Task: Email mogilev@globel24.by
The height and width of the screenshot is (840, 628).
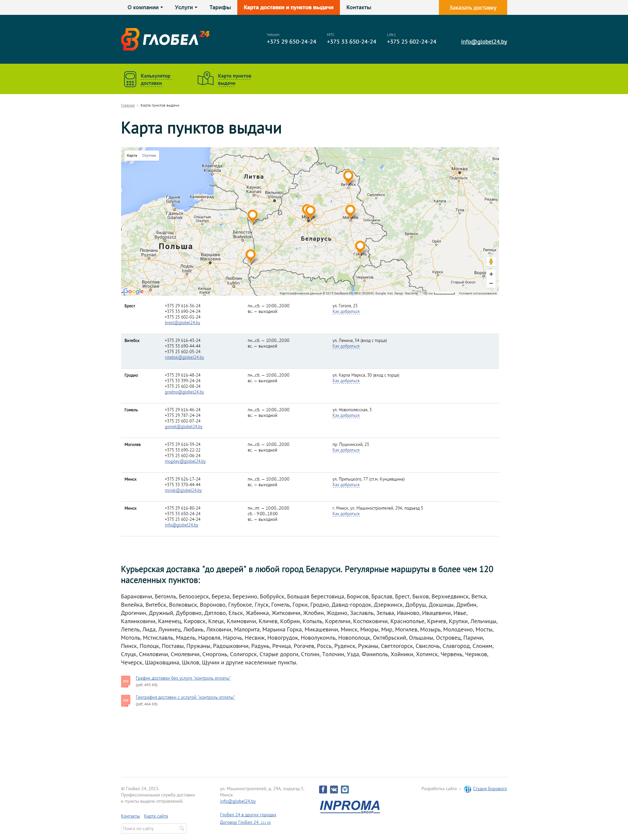Action: (185, 461)
